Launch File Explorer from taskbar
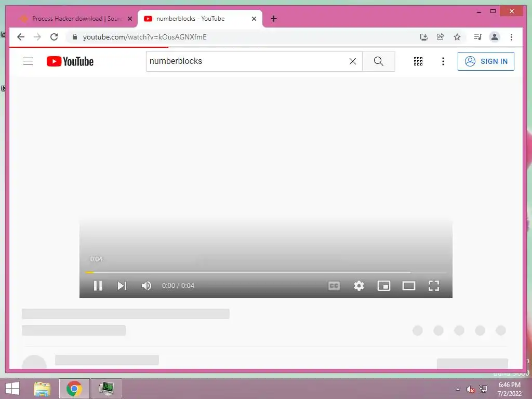Screen dimensions: 532x399 click(42, 389)
